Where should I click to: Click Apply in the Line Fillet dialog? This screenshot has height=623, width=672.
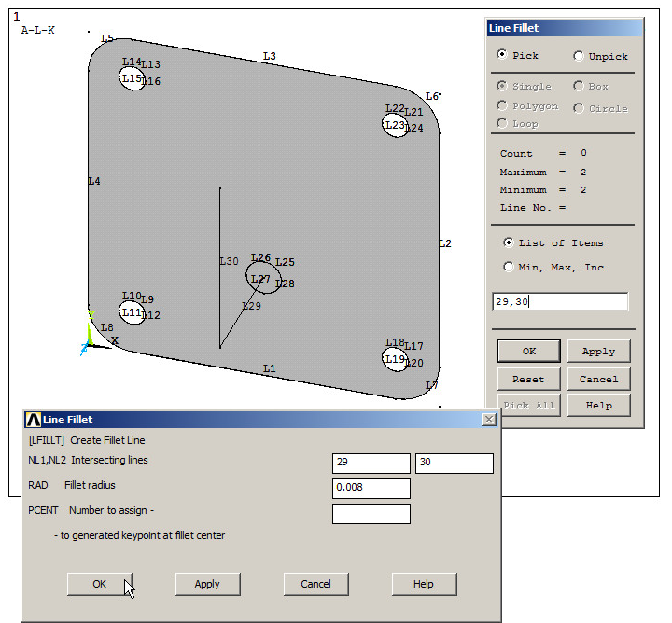tap(207, 584)
